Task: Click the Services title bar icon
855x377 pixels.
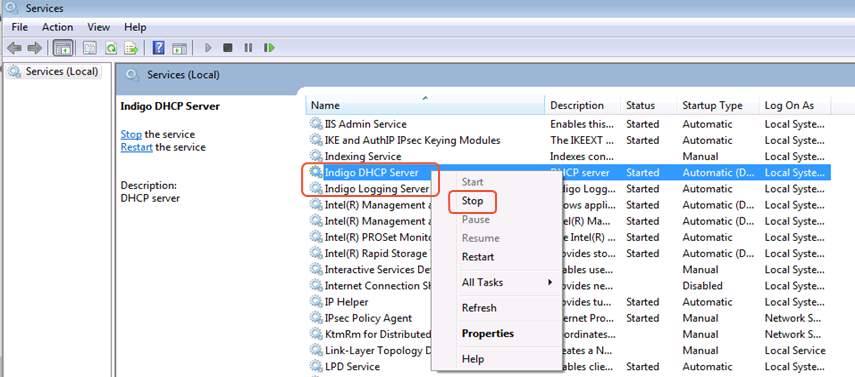Action: (11, 8)
